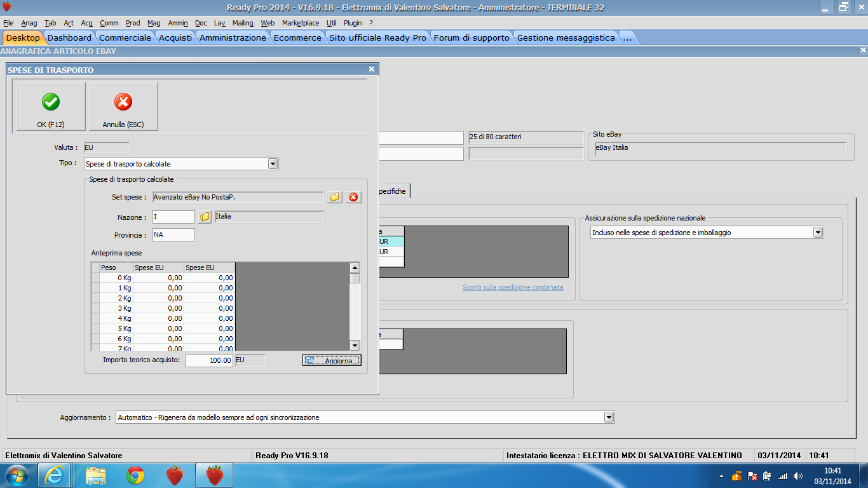The width and height of the screenshot is (868, 488).
Task: Expand the Tipo dropdown
Action: coord(273,164)
